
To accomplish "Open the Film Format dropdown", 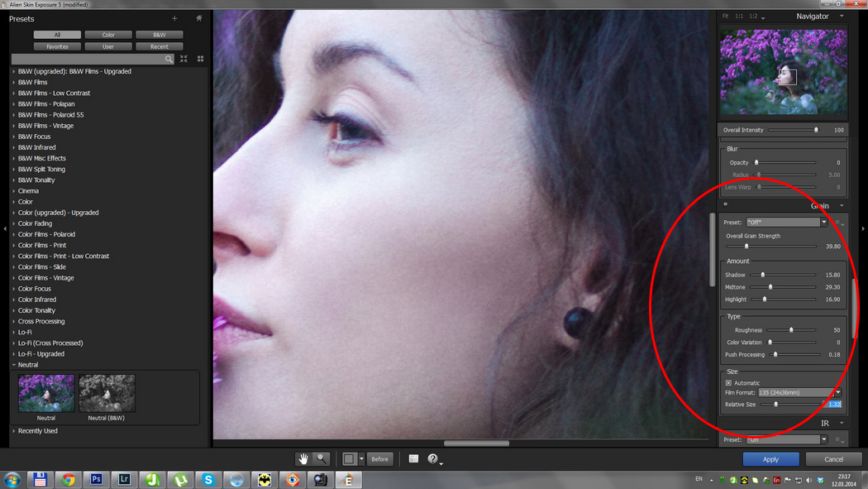I will [x=799, y=392].
